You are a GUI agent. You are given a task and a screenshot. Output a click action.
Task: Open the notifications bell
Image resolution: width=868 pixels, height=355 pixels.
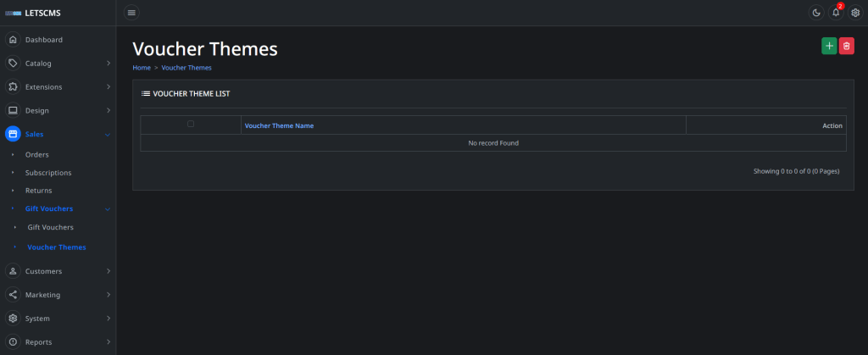pos(836,13)
